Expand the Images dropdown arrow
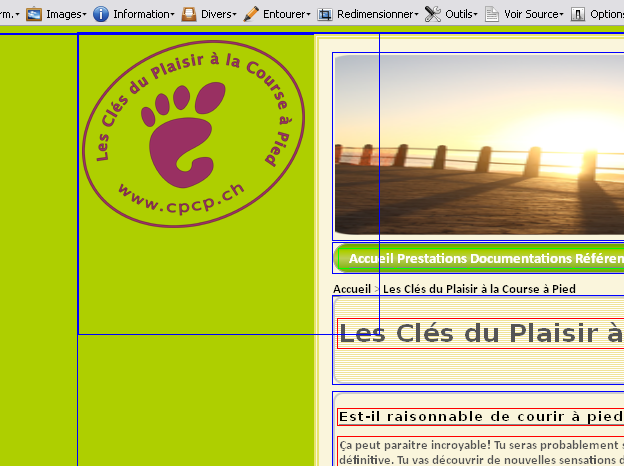Screen dimensions: 624x466 (x=84, y=15)
